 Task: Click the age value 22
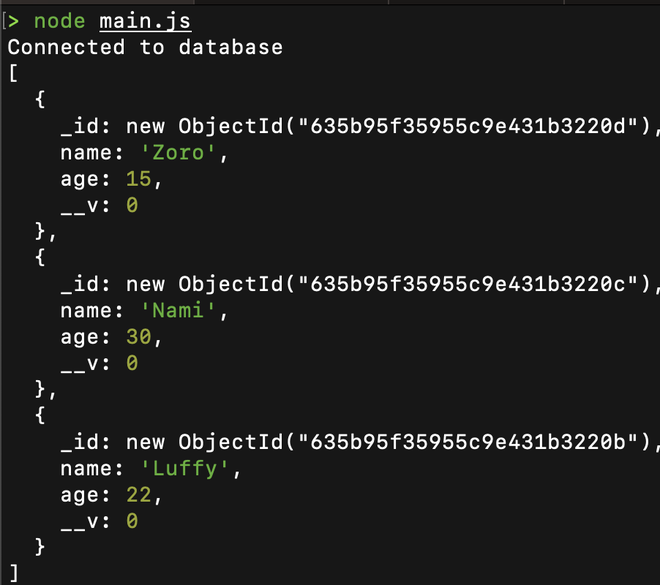138,495
